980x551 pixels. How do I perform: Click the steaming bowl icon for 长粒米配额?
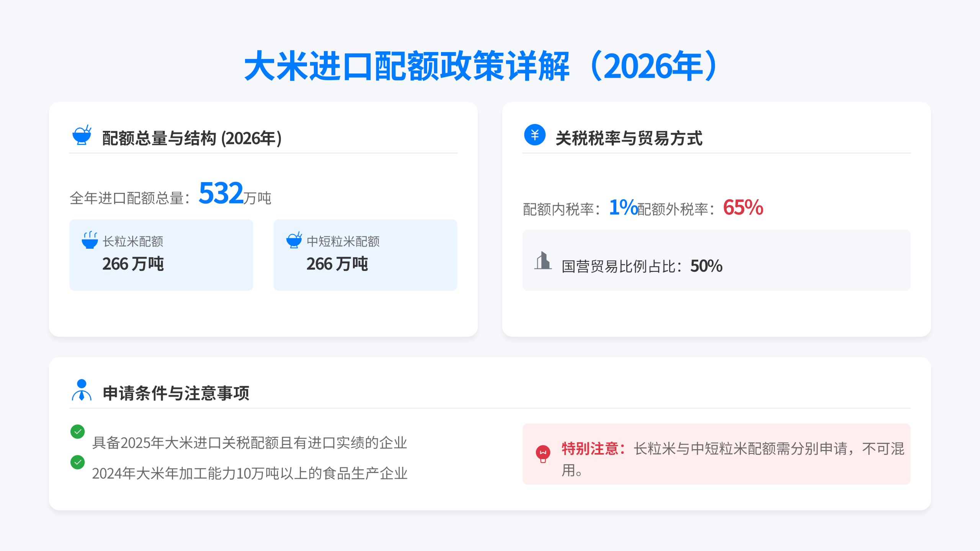coord(90,240)
